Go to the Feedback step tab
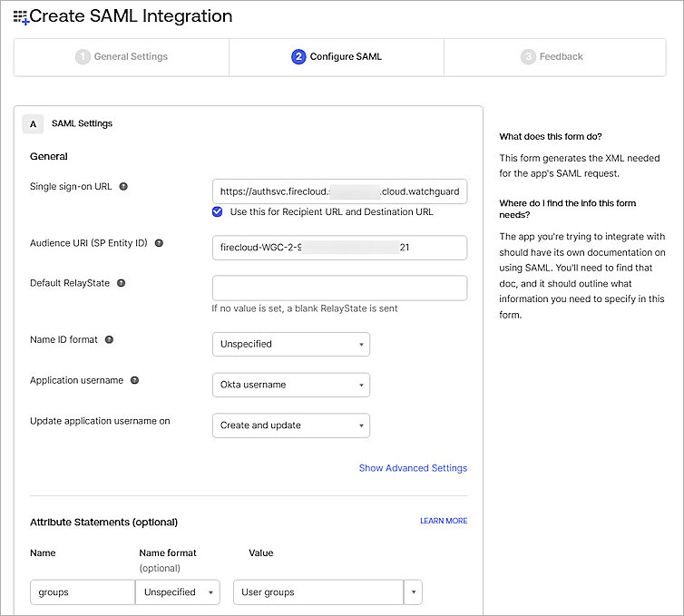This screenshot has height=616, width=684. (x=555, y=57)
